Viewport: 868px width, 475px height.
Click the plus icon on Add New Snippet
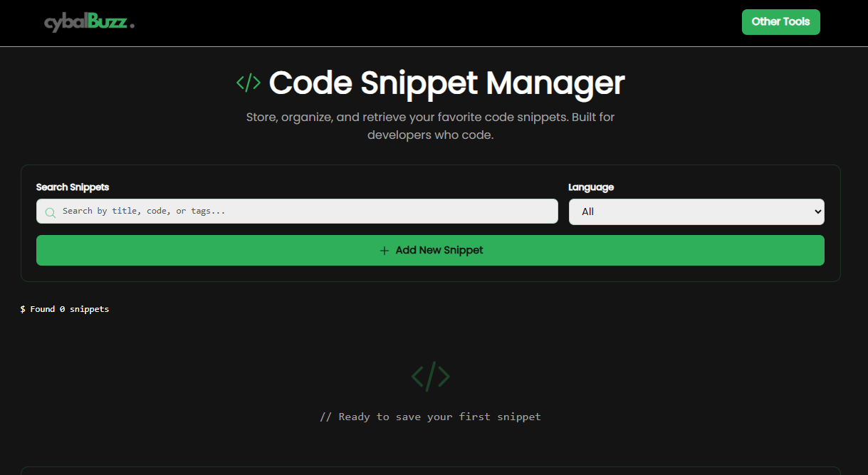(x=383, y=250)
